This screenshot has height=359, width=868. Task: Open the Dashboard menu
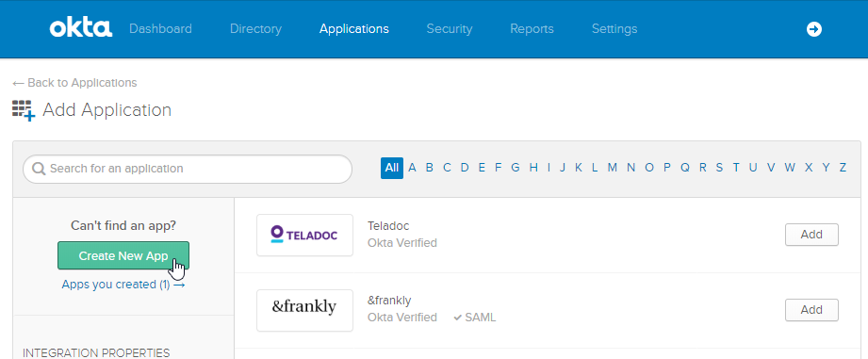pyautogui.click(x=160, y=29)
